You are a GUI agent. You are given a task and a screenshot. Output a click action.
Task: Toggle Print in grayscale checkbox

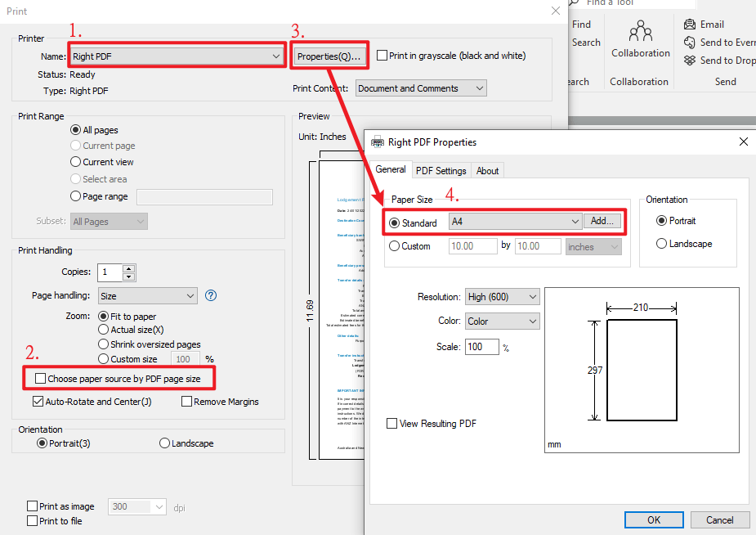(382, 56)
